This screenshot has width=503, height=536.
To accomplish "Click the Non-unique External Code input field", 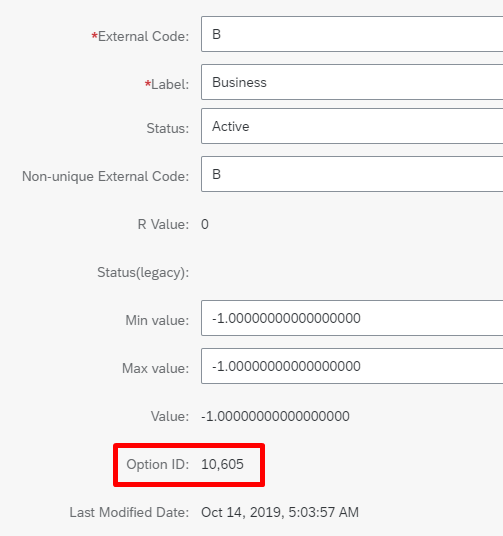I will pyautogui.click(x=352, y=174).
